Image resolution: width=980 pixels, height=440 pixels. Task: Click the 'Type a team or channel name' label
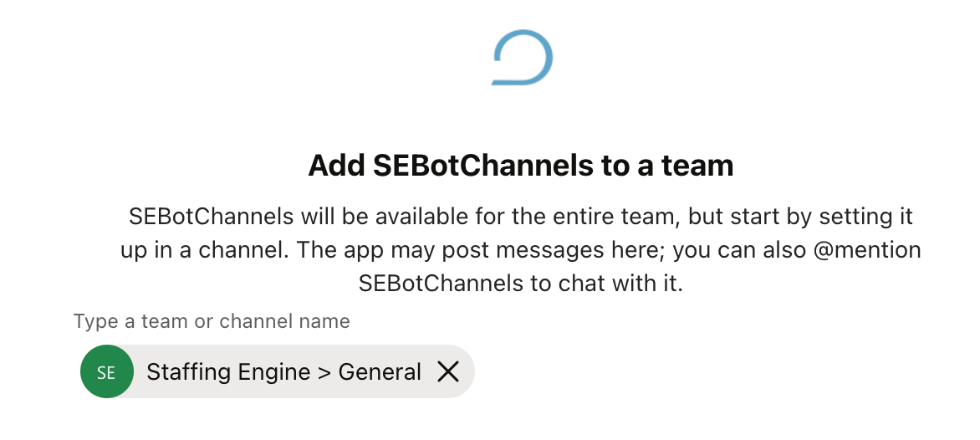tap(212, 321)
